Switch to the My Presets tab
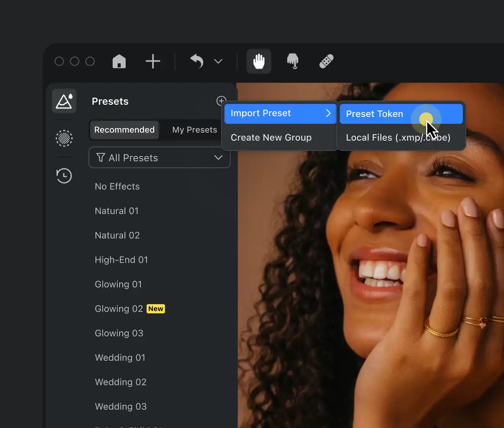 [194, 130]
